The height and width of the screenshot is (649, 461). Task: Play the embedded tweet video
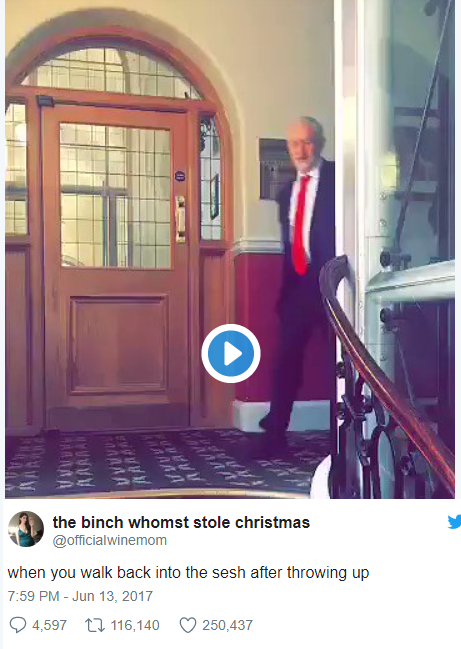(x=230, y=353)
